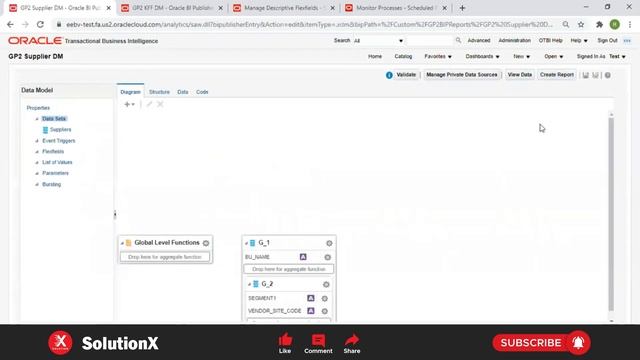Switch to the Code tab

(x=202, y=92)
